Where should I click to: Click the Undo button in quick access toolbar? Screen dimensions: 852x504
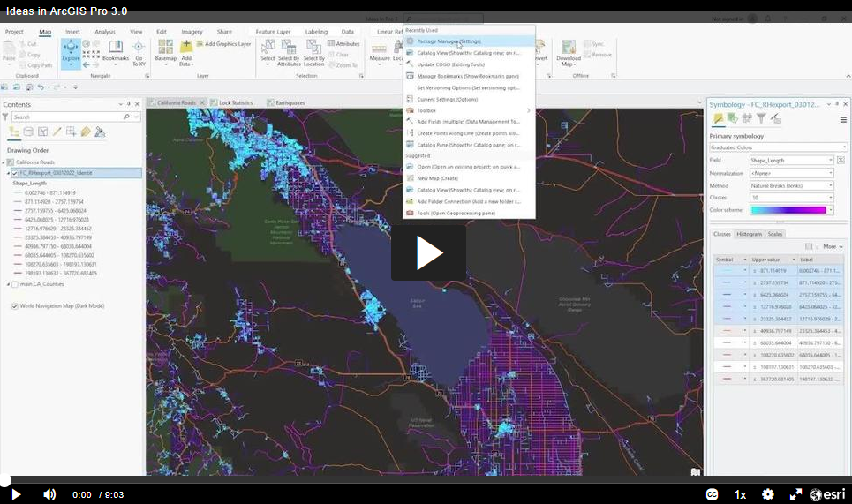click(41, 87)
